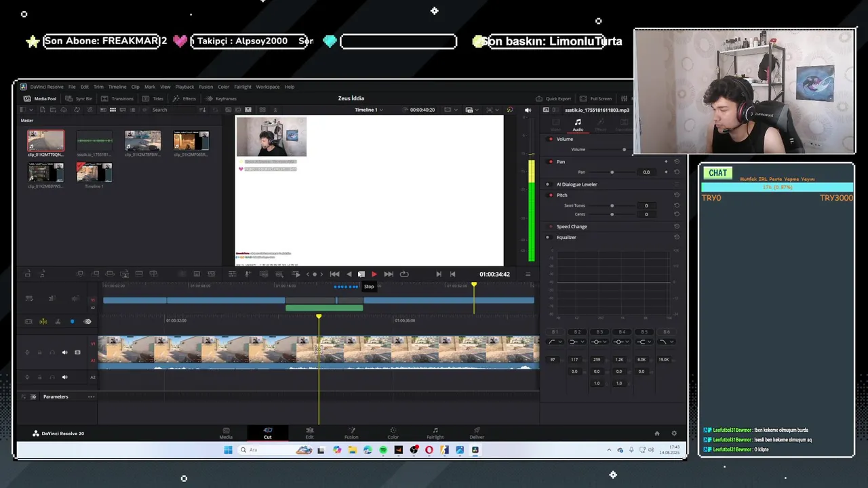Open the Playback menu

pyautogui.click(x=184, y=87)
